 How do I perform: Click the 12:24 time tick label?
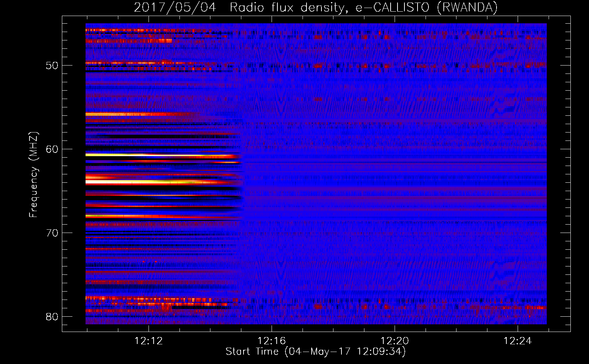point(518,341)
